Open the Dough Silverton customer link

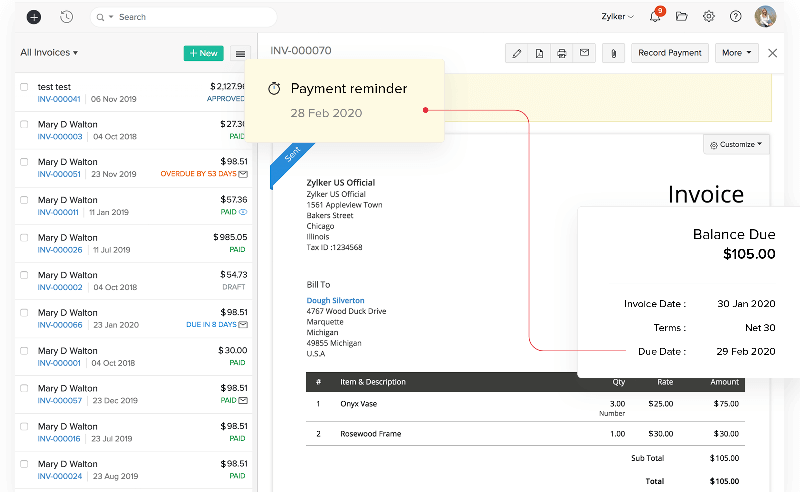coord(335,300)
